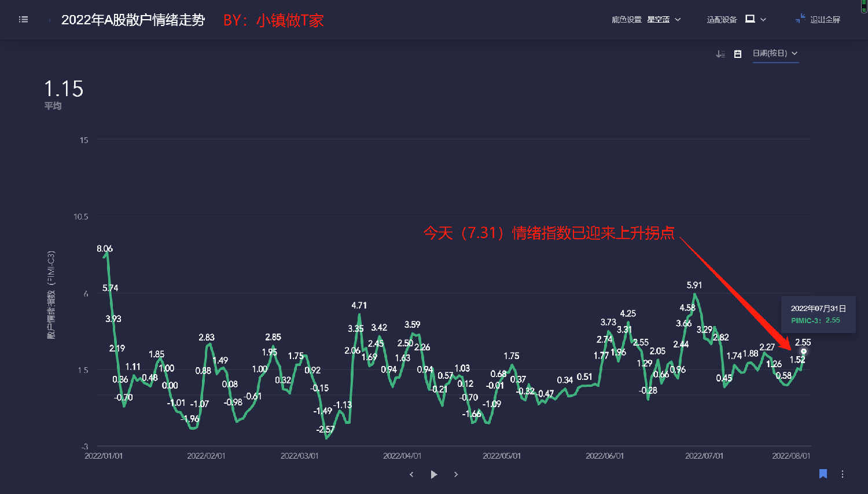Click the blue bookmark icon
The image size is (868, 494).
point(823,474)
